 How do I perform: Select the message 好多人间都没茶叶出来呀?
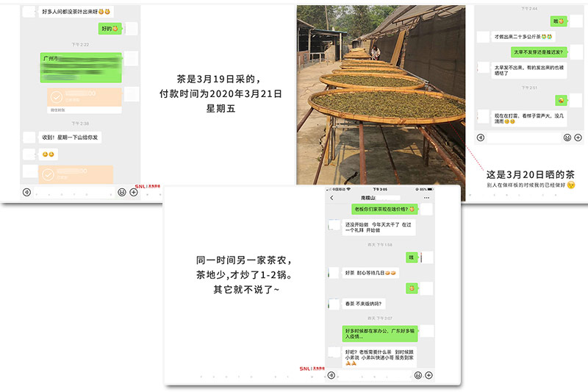click(76, 12)
